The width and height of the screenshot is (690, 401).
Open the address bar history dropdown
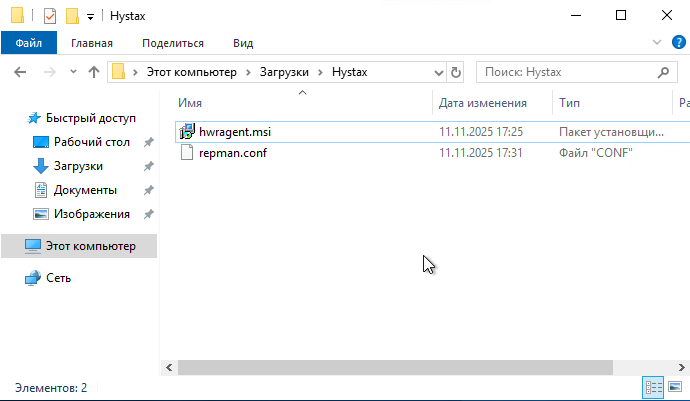[x=437, y=72]
